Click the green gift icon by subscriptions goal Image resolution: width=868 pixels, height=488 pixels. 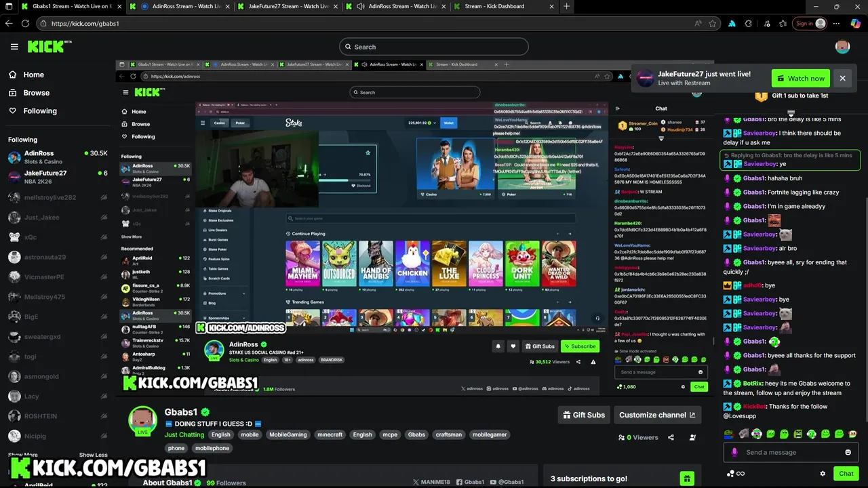click(x=687, y=479)
